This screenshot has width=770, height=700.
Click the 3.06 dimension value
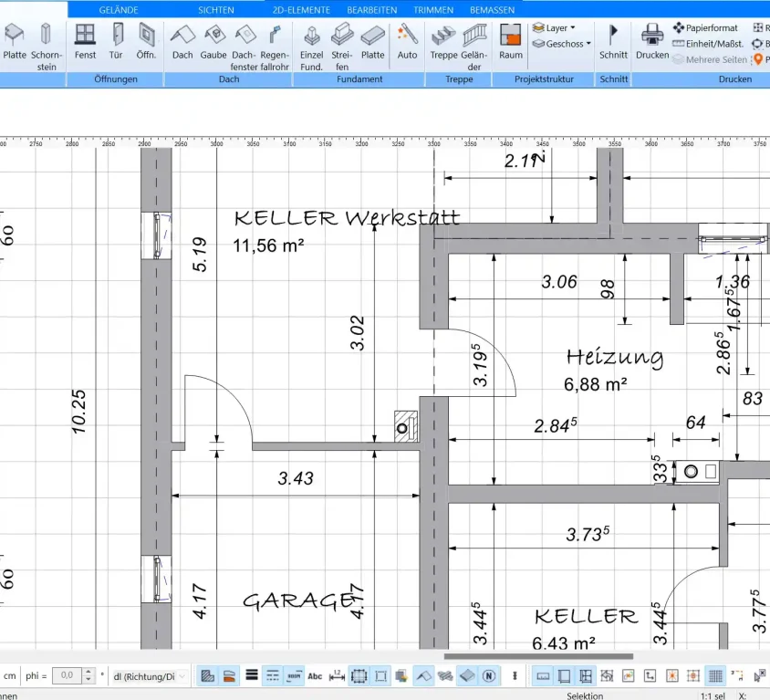click(559, 282)
